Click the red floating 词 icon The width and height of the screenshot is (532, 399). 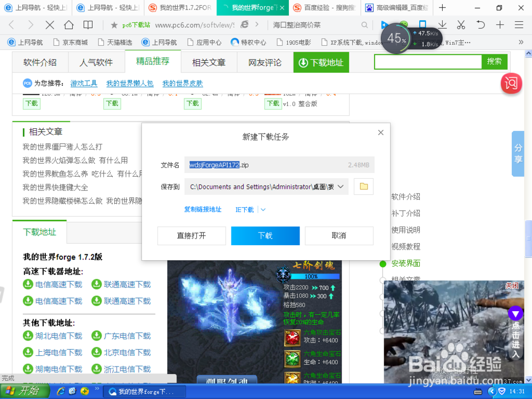click(511, 83)
